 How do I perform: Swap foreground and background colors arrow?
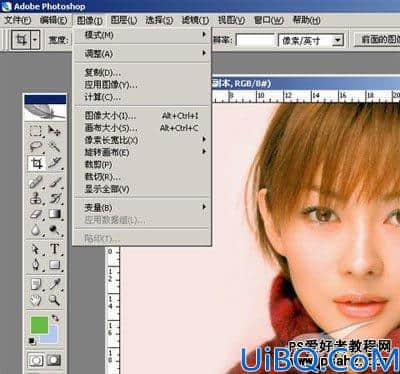[x=55, y=319]
